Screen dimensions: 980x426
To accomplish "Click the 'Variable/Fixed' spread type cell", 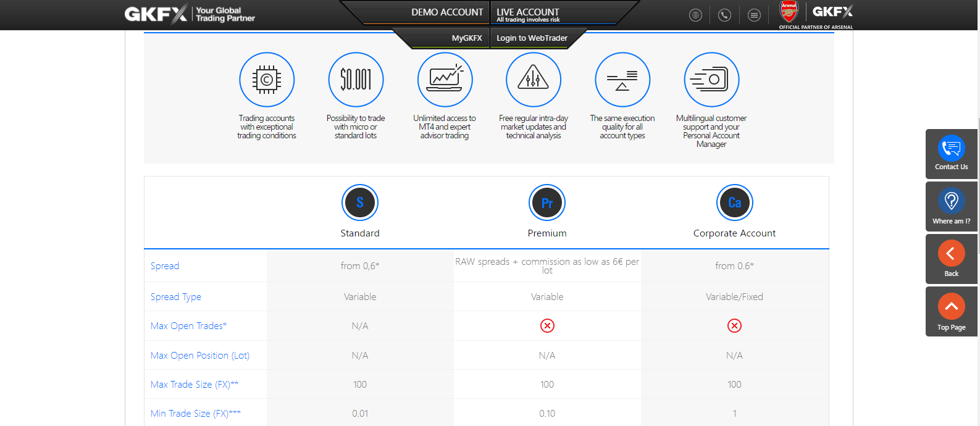I will [734, 297].
